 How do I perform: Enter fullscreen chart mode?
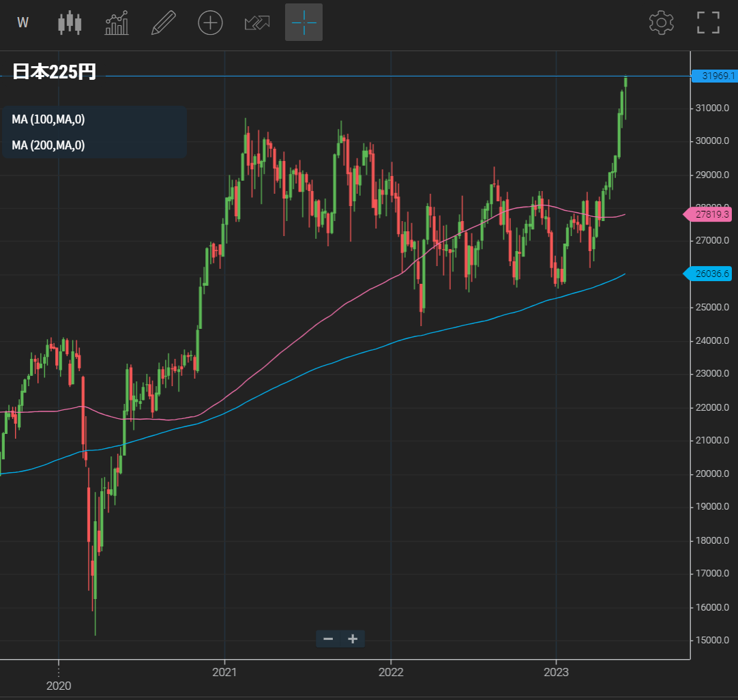(708, 23)
